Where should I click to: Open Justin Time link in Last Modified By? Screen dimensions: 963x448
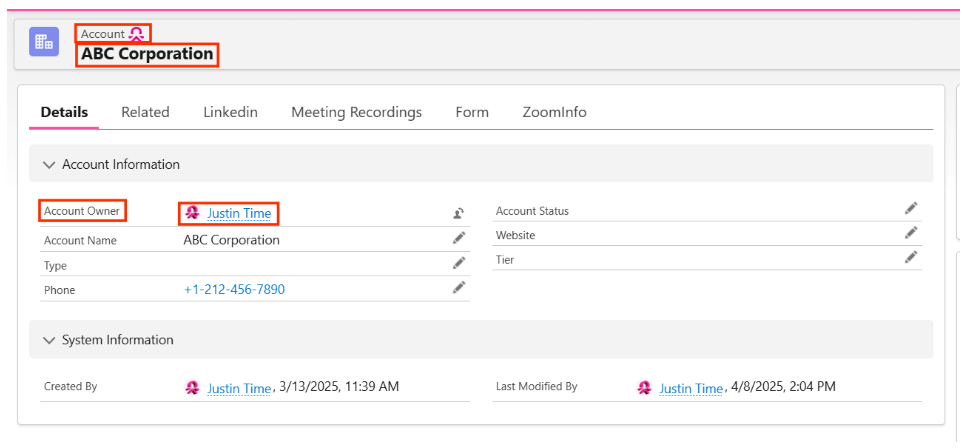click(x=691, y=388)
